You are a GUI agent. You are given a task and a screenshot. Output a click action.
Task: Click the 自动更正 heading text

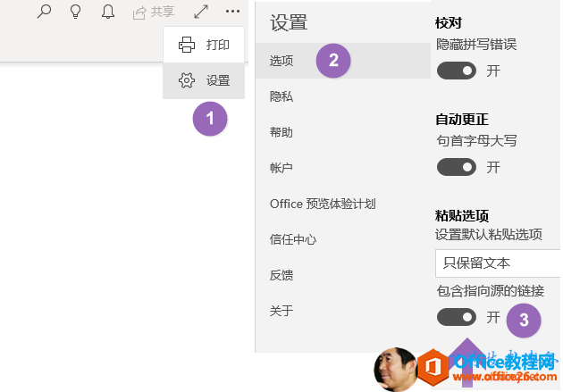point(462,120)
